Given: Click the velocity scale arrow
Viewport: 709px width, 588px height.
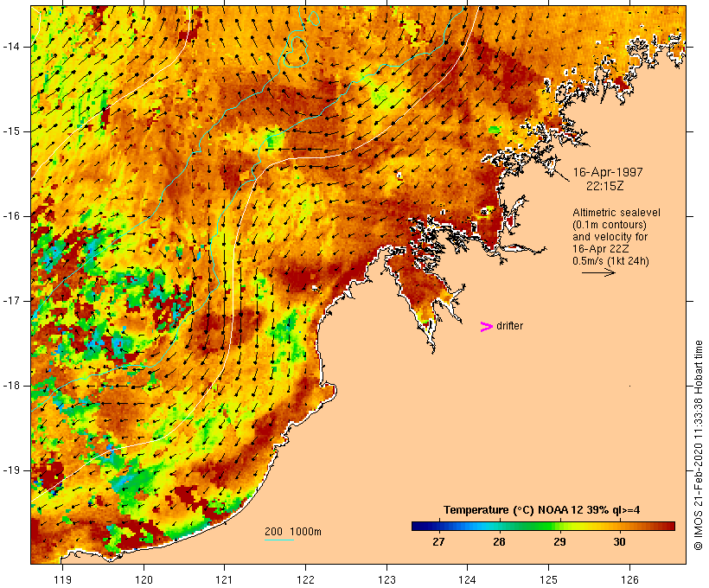Looking at the screenshot, I should [x=598, y=272].
